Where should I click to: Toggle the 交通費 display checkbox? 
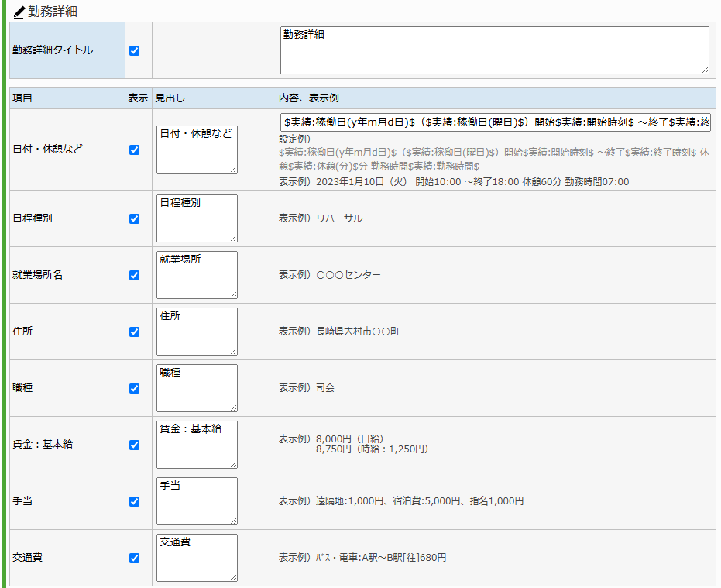click(134, 559)
